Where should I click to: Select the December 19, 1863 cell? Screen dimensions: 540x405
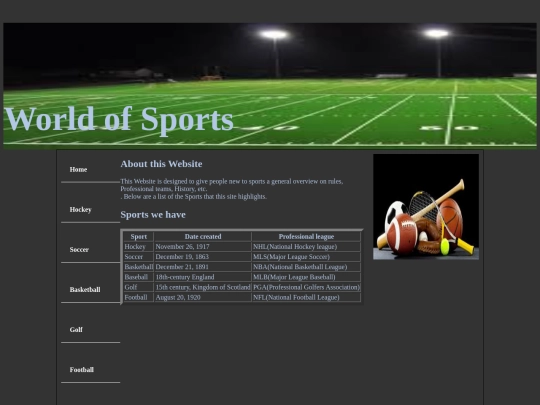tap(203, 257)
